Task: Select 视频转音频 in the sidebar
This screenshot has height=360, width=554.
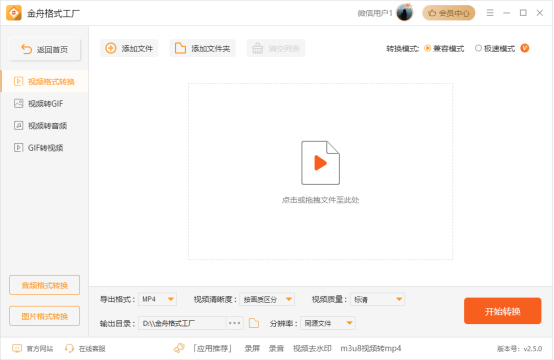Action: (x=45, y=125)
